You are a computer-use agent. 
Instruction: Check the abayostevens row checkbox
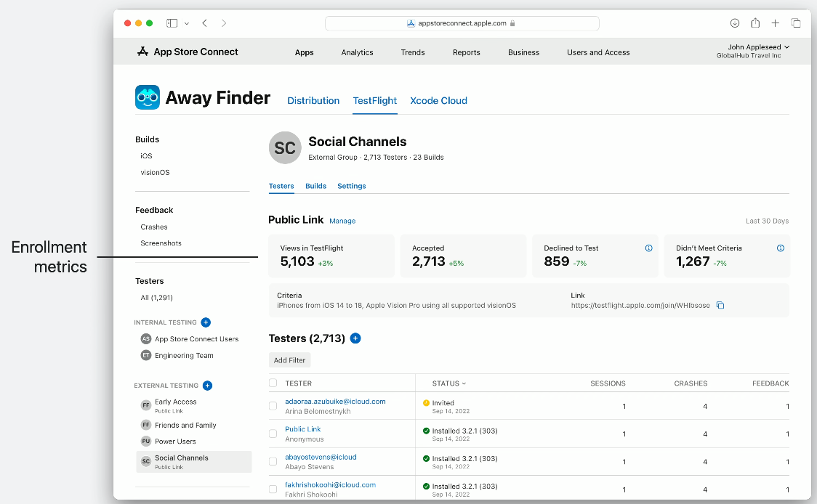coord(273,461)
